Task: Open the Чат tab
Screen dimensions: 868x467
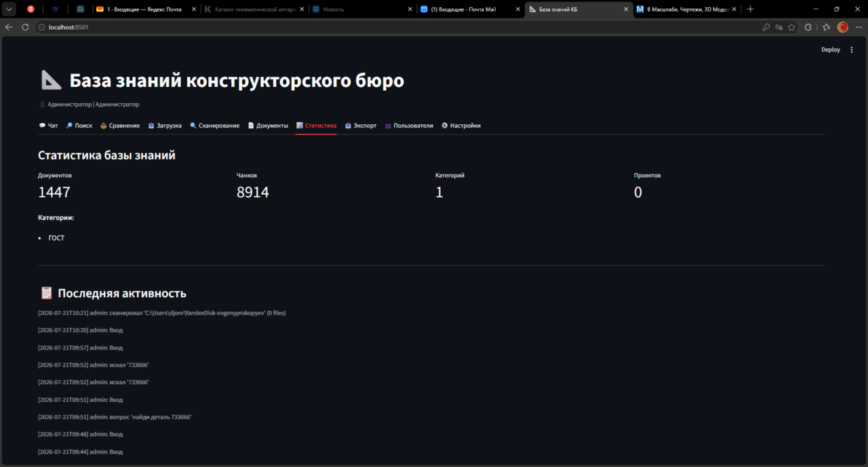Action: coord(48,126)
